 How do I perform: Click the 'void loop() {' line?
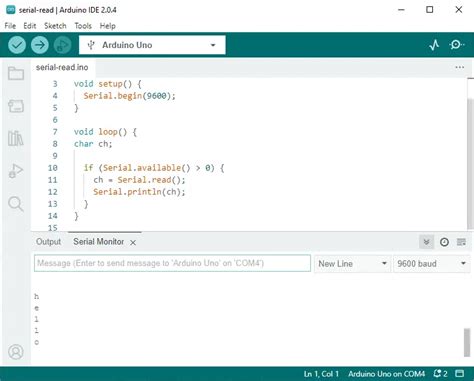click(x=105, y=132)
